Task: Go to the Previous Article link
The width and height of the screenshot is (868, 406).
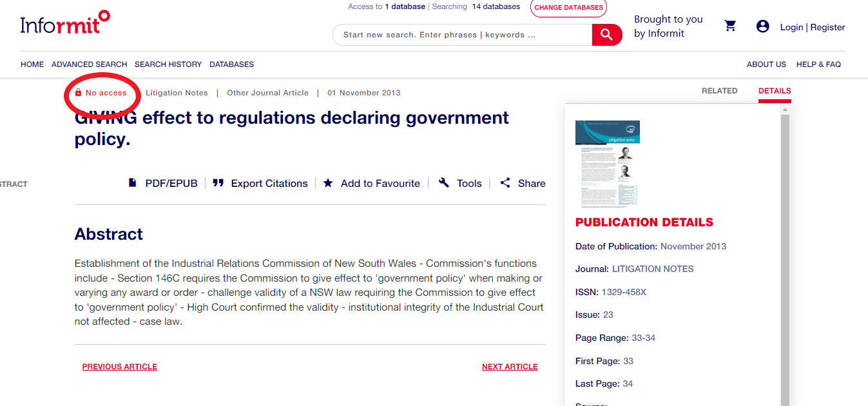Action: [x=120, y=367]
